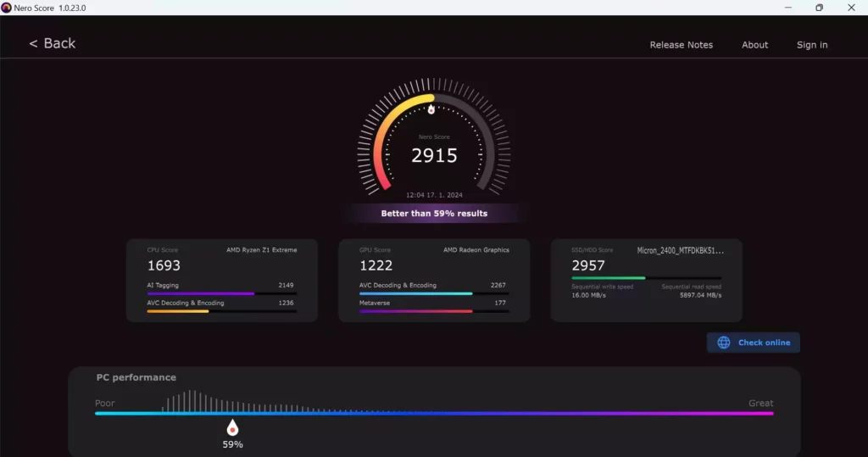Click the droplet marker above 59%
Screen dimensions: 868x457
[x=232, y=428]
